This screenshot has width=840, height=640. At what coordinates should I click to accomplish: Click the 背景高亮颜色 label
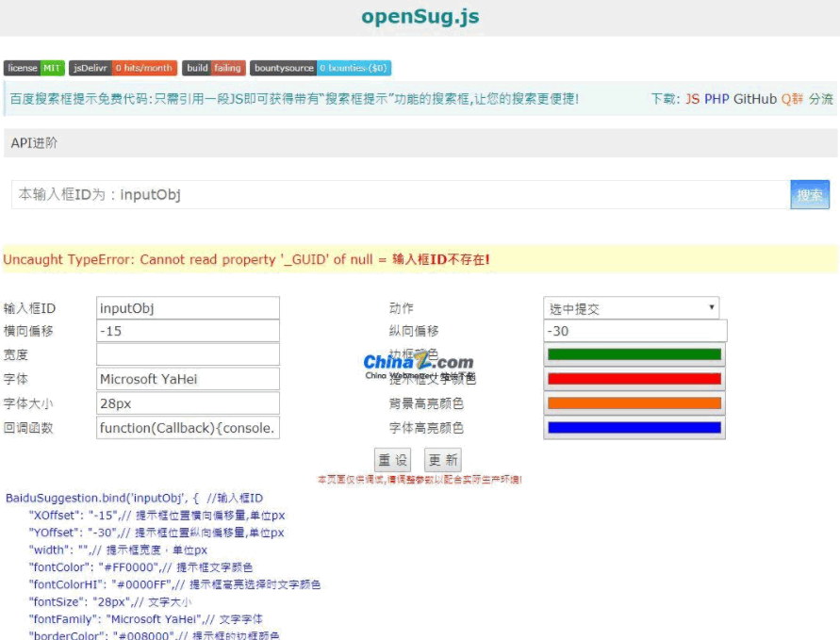(426, 403)
